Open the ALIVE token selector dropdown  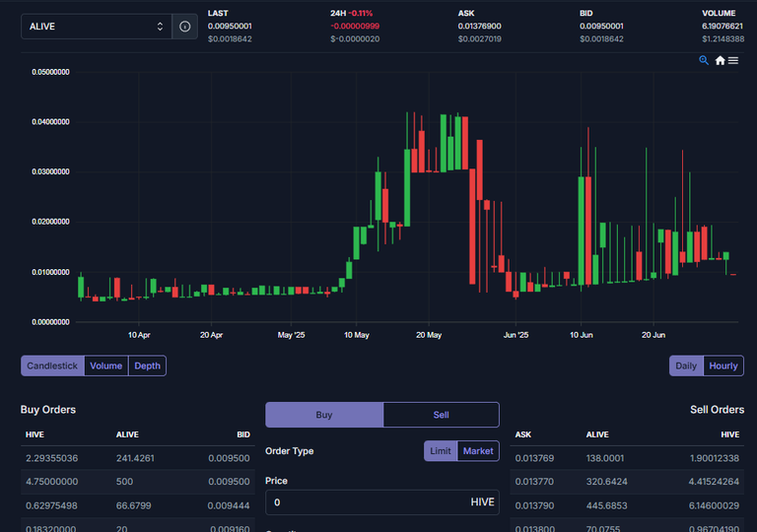click(x=97, y=27)
